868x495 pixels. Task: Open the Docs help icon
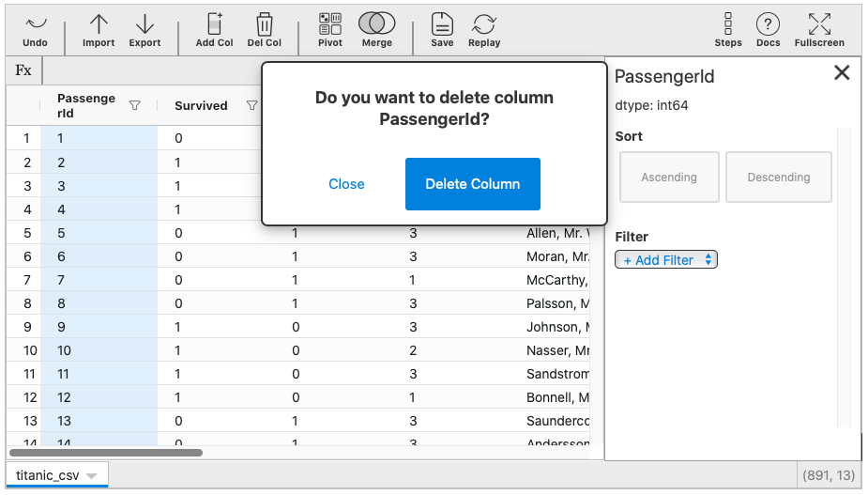click(769, 25)
